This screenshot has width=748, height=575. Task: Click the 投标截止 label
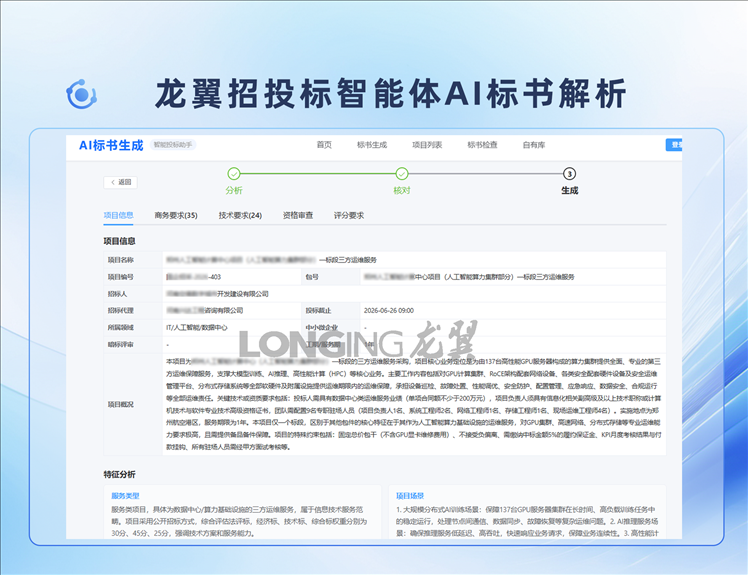[x=318, y=311]
